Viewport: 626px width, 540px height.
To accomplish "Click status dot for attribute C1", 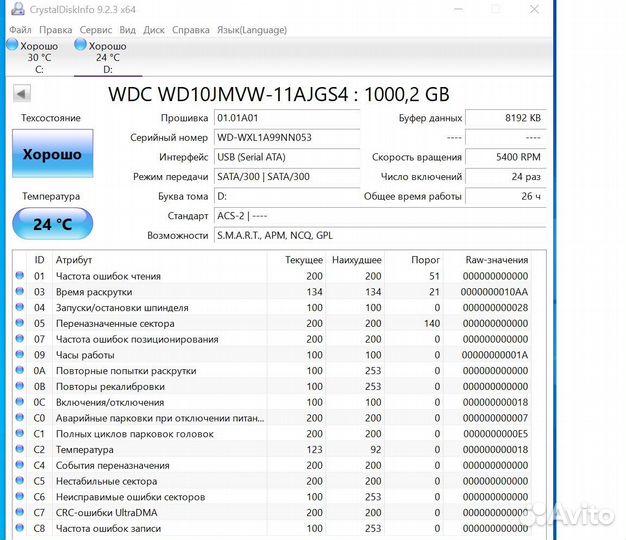I will (20, 433).
